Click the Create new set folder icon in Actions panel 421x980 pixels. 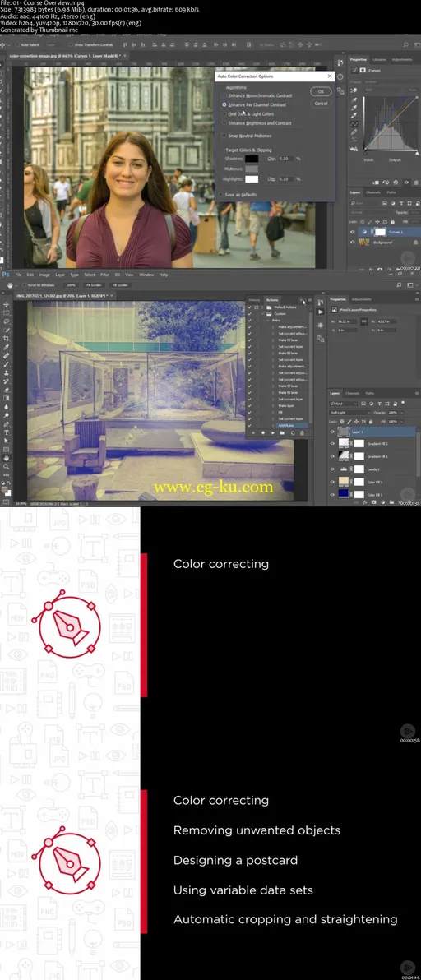(x=282, y=432)
